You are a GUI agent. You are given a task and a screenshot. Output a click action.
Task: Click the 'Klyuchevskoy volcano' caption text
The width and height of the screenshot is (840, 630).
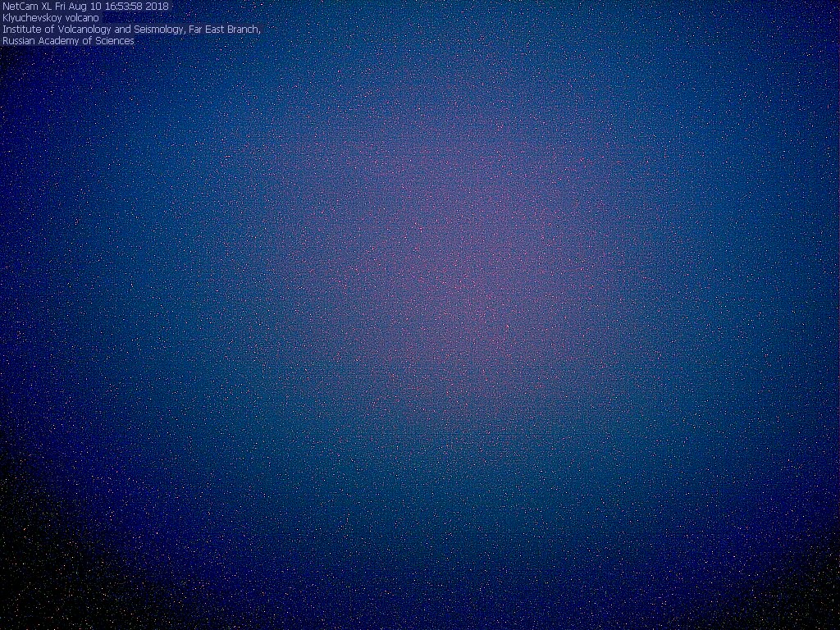(x=51, y=18)
